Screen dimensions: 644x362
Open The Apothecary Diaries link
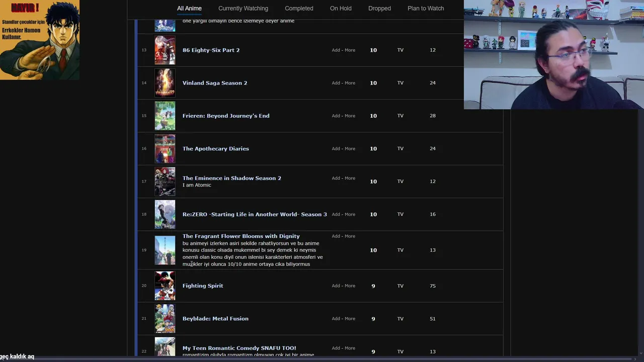coord(215,148)
